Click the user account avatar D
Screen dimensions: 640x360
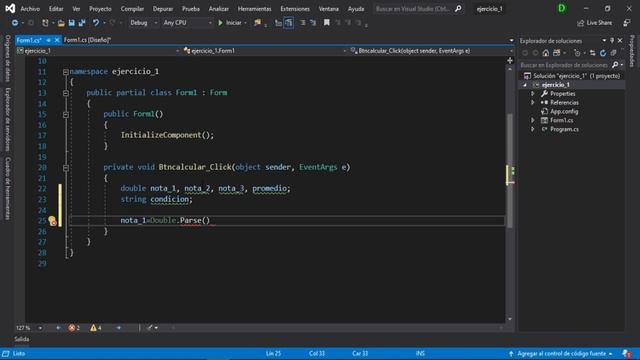point(562,8)
